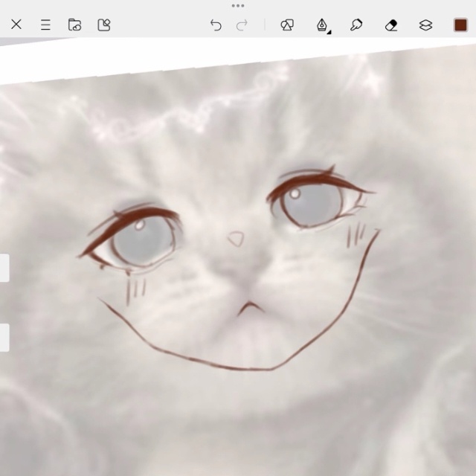This screenshot has height=476, width=476.
Task: Open the gallery folder icon
Action: (74, 25)
